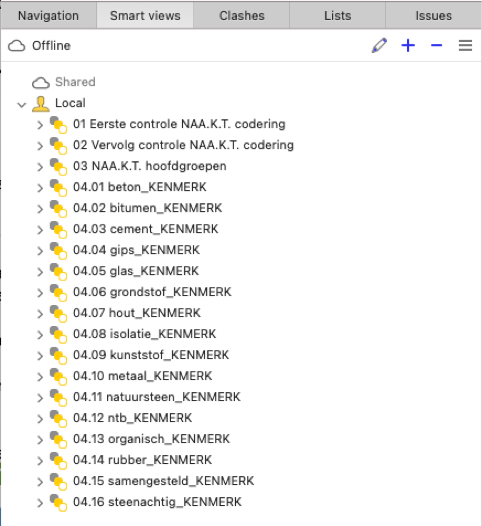482x526 pixels.
Task: Add a new smart view with plus icon
Action: 408,46
